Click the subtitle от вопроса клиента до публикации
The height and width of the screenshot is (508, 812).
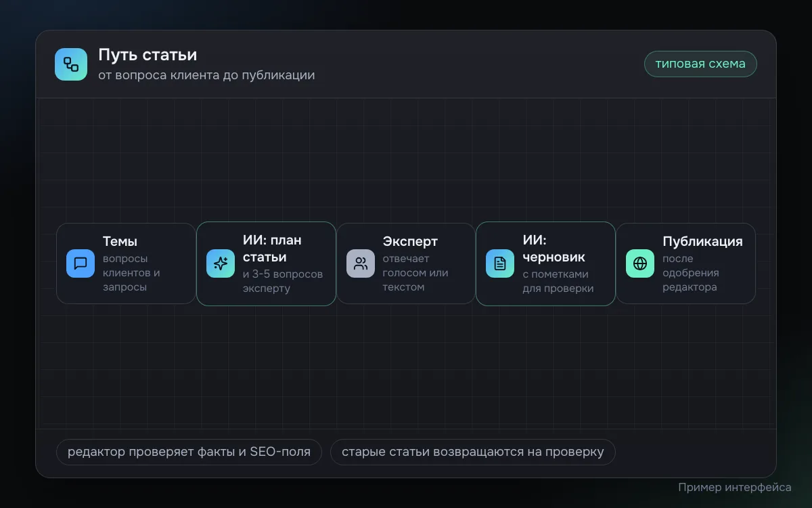[206, 75]
